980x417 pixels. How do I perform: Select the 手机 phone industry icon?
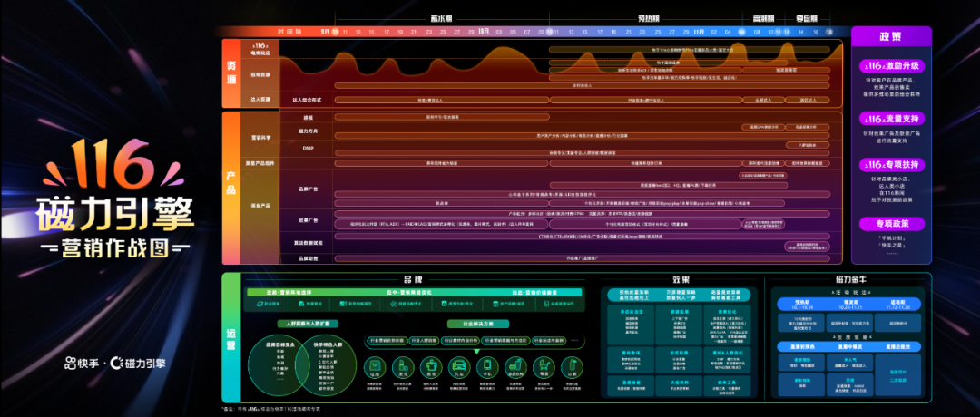[x=487, y=367]
